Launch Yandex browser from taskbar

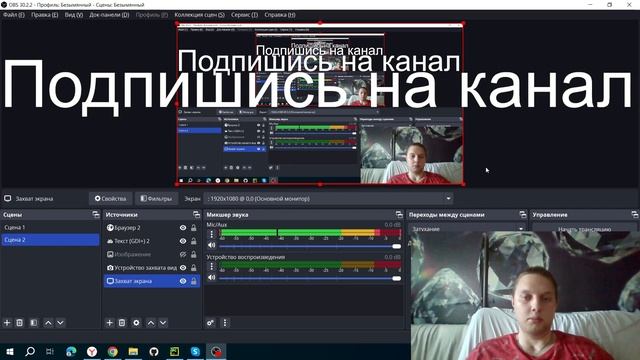tap(92, 351)
